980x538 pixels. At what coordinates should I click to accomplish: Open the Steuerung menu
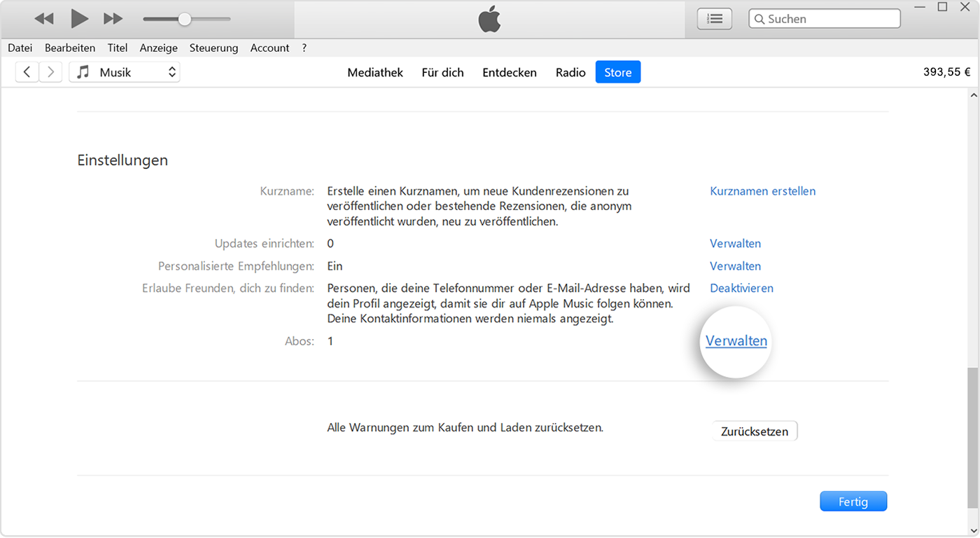(213, 48)
